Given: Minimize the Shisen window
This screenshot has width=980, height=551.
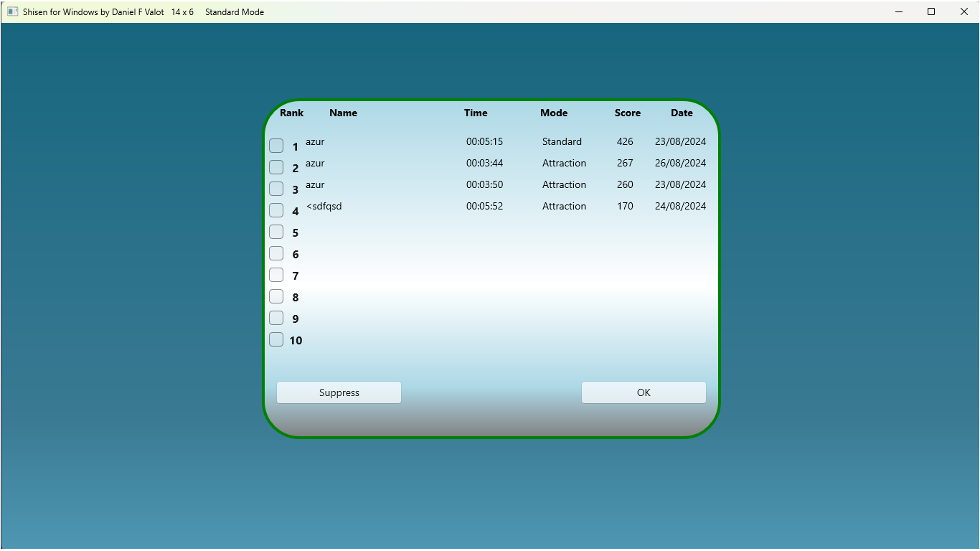Looking at the screenshot, I should [x=899, y=11].
